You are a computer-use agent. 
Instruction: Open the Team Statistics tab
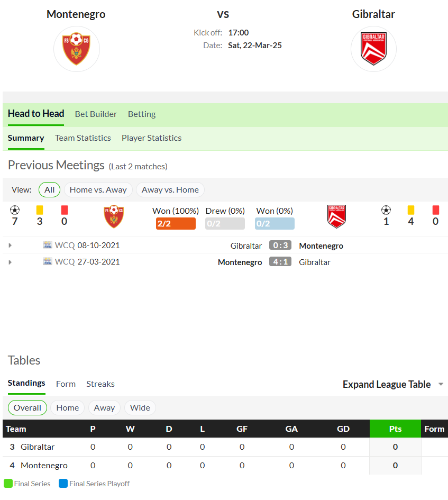pyautogui.click(x=83, y=138)
